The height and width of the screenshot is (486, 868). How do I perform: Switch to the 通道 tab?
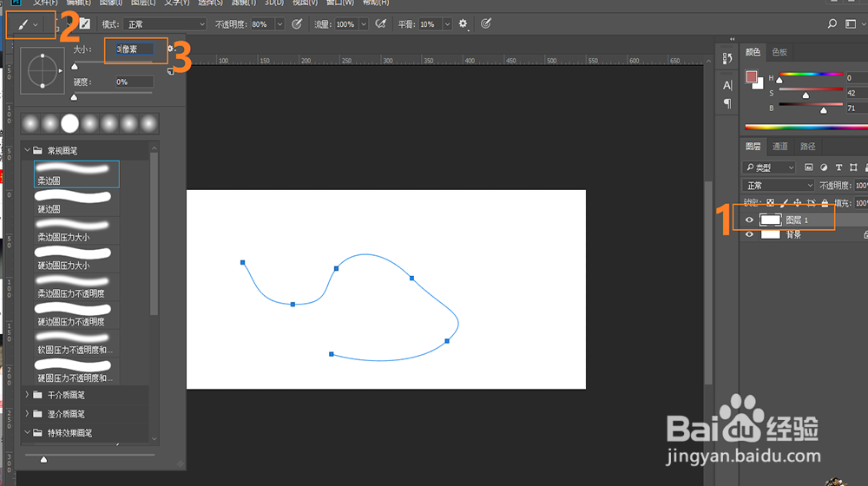pyautogui.click(x=780, y=146)
